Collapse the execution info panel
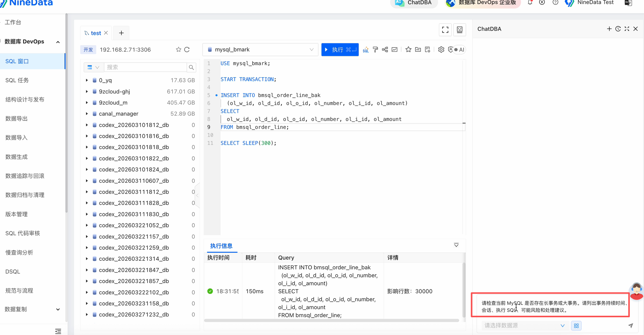 click(456, 245)
